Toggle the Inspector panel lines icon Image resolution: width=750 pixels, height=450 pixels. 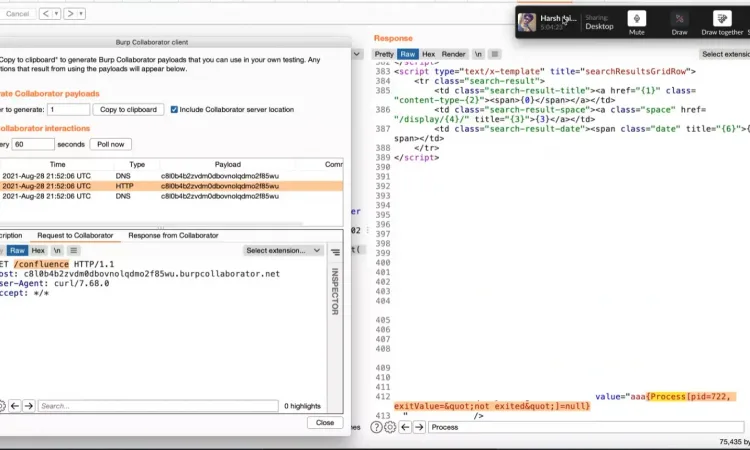point(335,252)
